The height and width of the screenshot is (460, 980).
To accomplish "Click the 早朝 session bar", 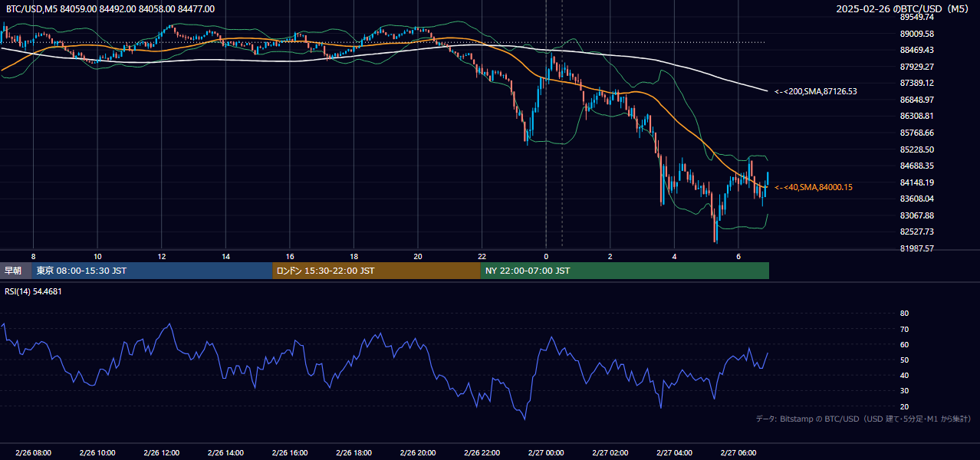I will click(15, 271).
